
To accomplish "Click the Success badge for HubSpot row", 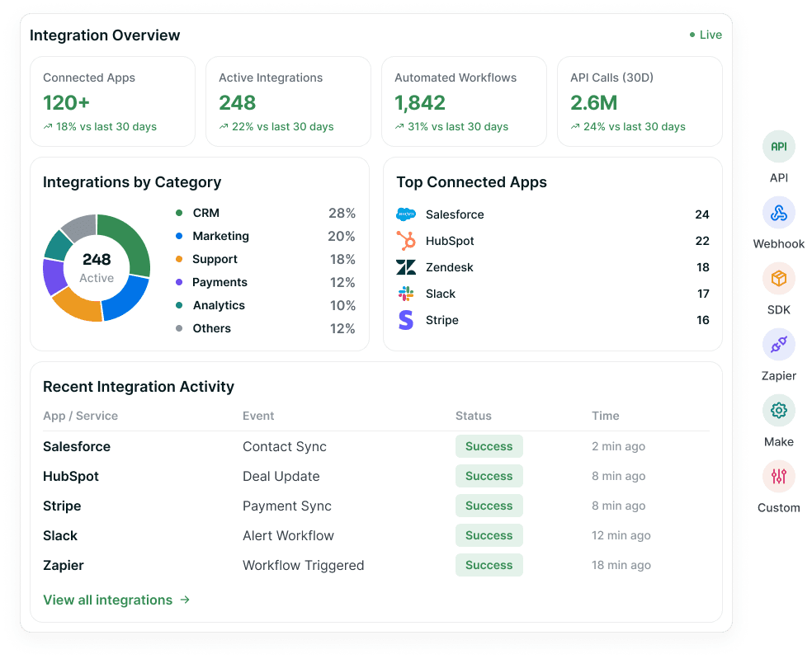I will click(x=489, y=476).
